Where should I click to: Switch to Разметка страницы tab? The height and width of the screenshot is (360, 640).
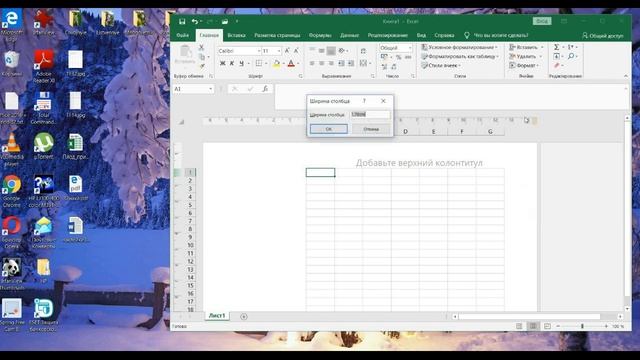(277, 36)
